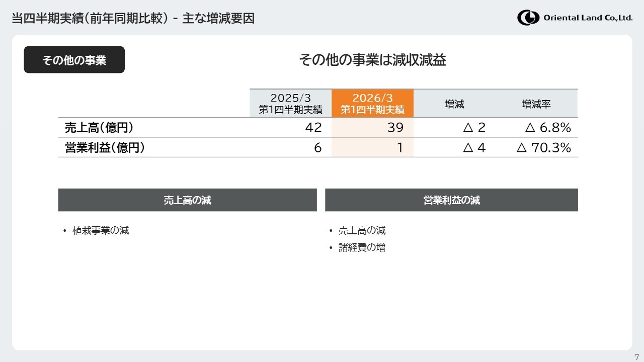Click the slide title 当四半期実績 heading

coord(133,18)
